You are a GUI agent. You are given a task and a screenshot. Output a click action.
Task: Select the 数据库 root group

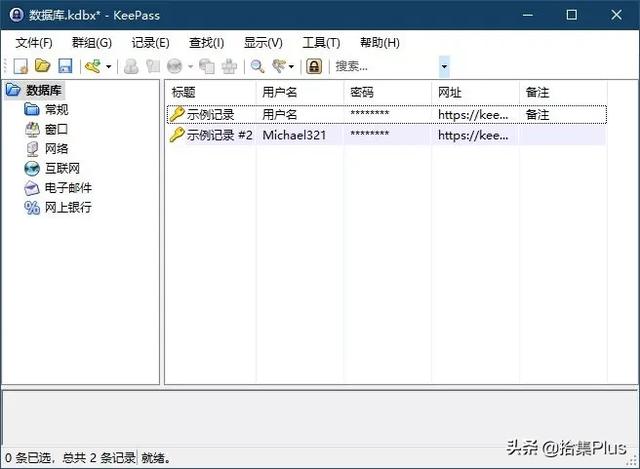pyautogui.click(x=44, y=90)
